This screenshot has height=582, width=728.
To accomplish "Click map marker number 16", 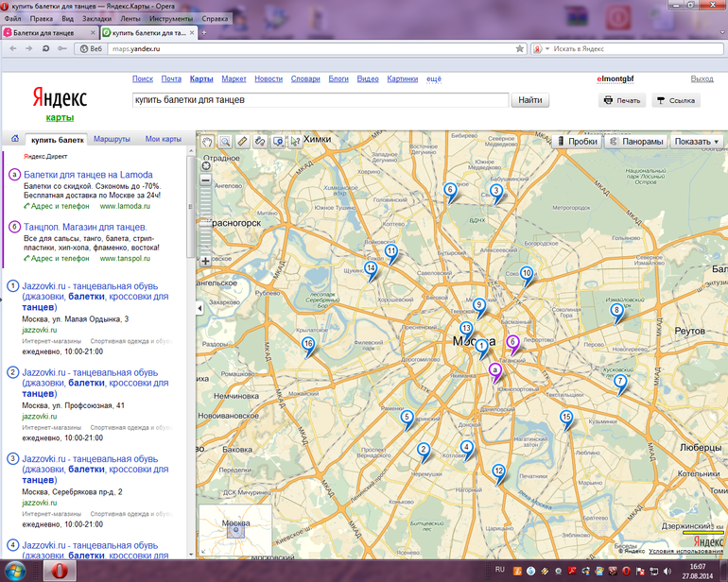I will tap(307, 345).
